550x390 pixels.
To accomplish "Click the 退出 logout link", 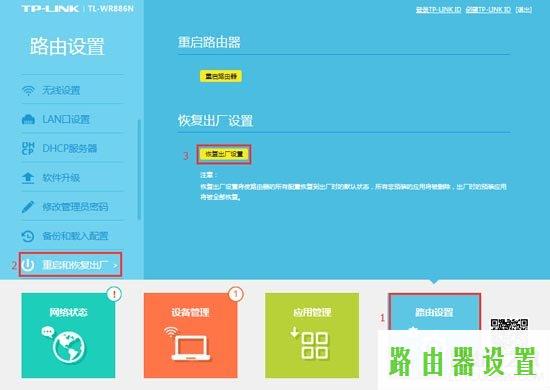I will click(524, 10).
